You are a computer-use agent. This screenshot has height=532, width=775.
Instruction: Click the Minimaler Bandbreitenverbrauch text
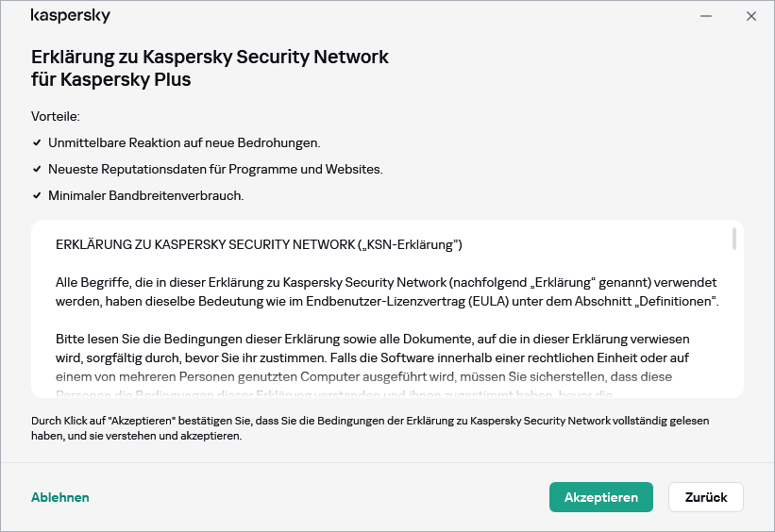coord(146,196)
